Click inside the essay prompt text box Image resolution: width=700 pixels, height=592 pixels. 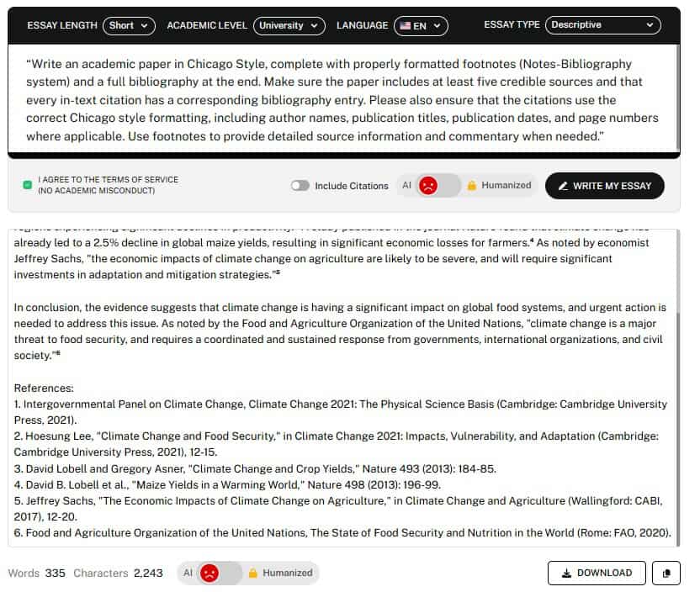(x=342, y=100)
